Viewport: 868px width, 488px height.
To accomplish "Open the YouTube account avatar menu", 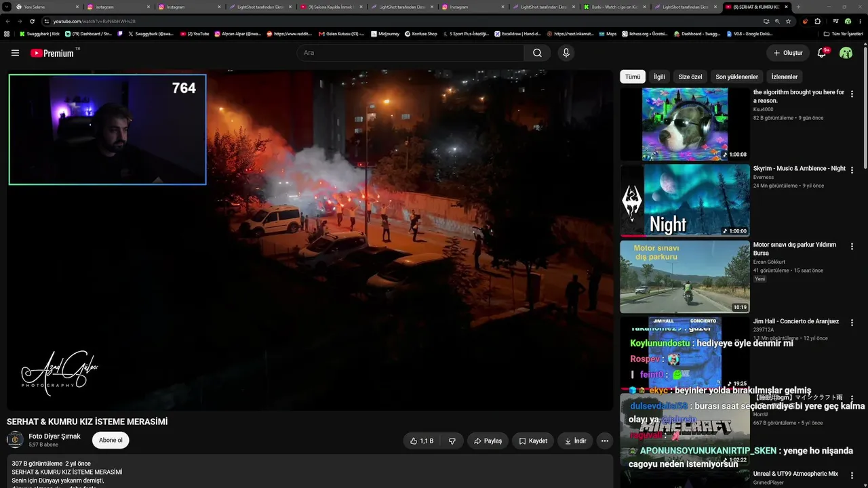I will 846,53.
